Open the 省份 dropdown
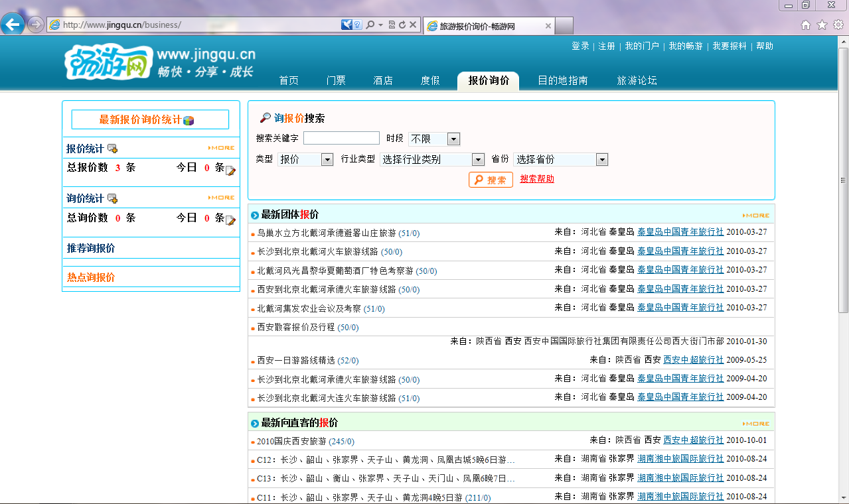 pyautogui.click(x=561, y=160)
